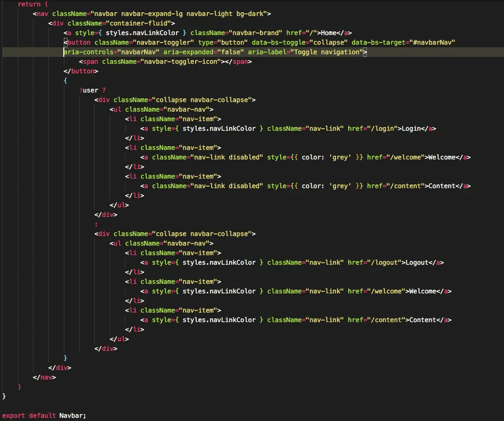The width and height of the screenshot is (504, 421).
Task: Click Navbar identifier in export default statement
Action: (x=70, y=415)
